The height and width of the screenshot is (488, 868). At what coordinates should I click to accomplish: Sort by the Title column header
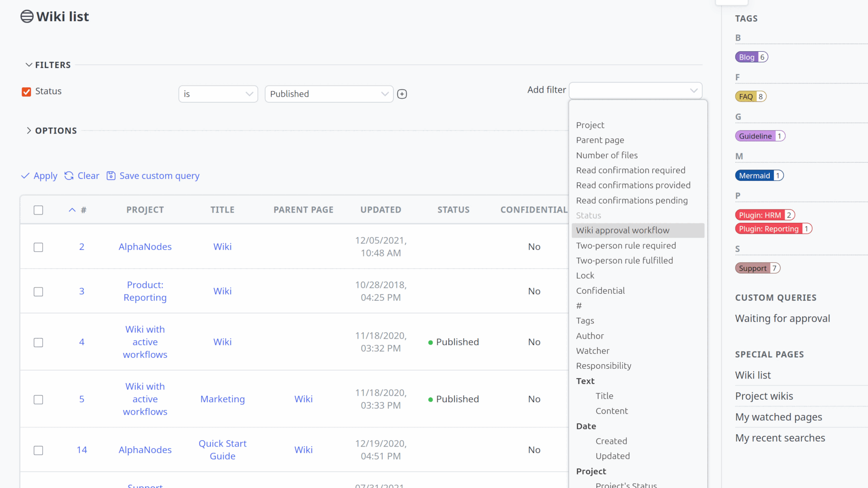coord(222,210)
